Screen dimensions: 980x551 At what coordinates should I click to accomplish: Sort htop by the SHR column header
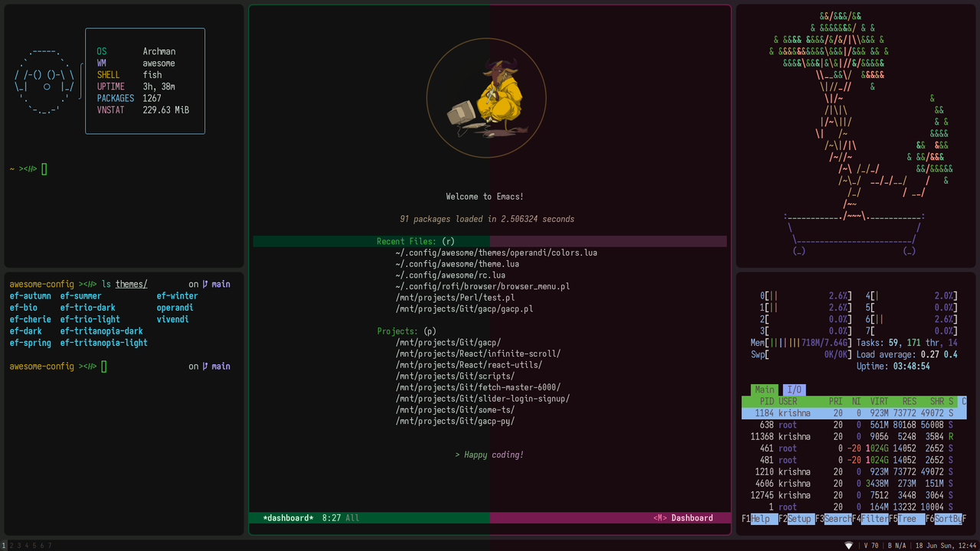click(x=936, y=401)
